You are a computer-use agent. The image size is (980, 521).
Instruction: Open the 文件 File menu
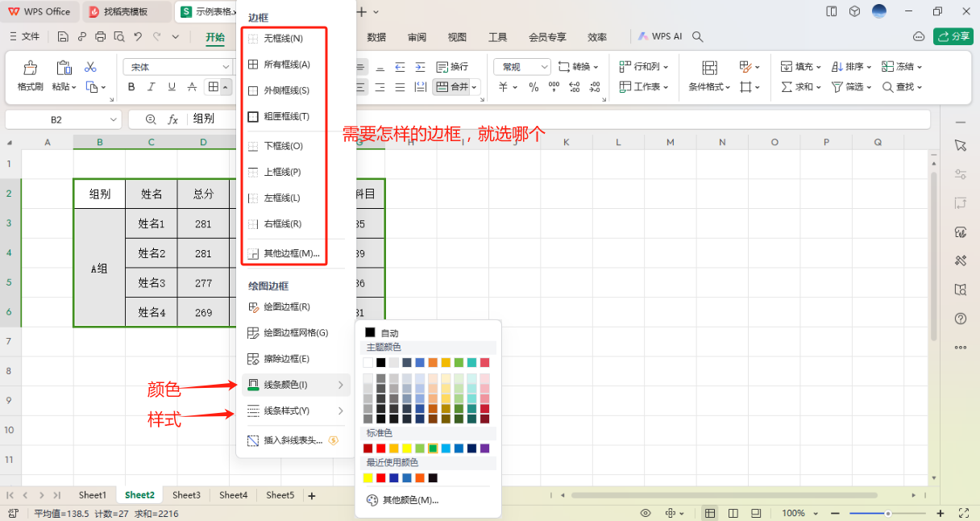point(24,36)
